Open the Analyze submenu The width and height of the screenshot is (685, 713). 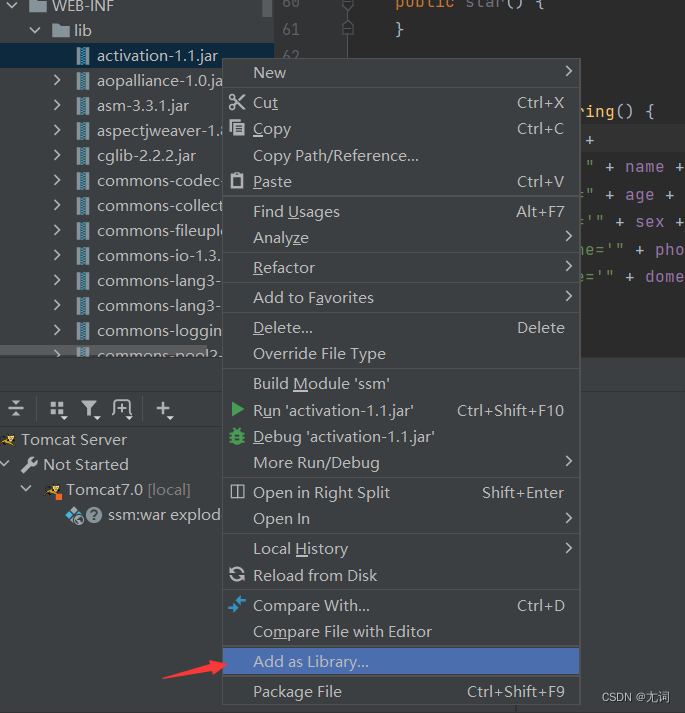tap(401, 237)
